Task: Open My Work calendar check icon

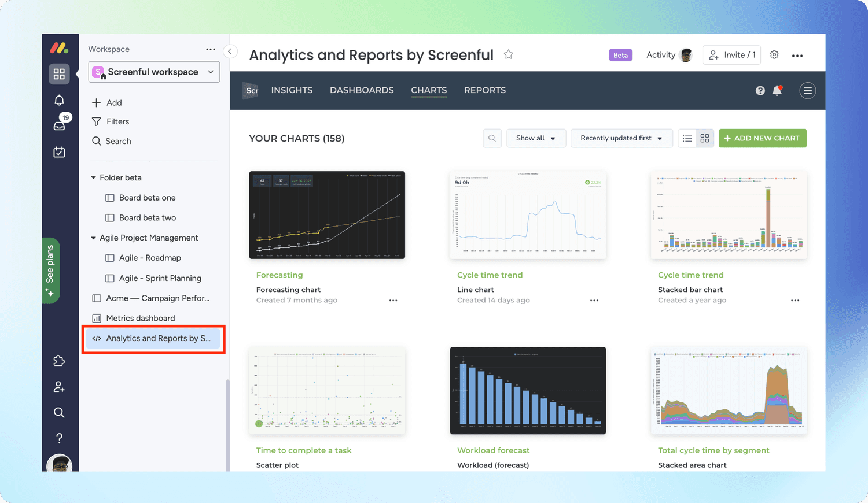Action: click(x=59, y=152)
